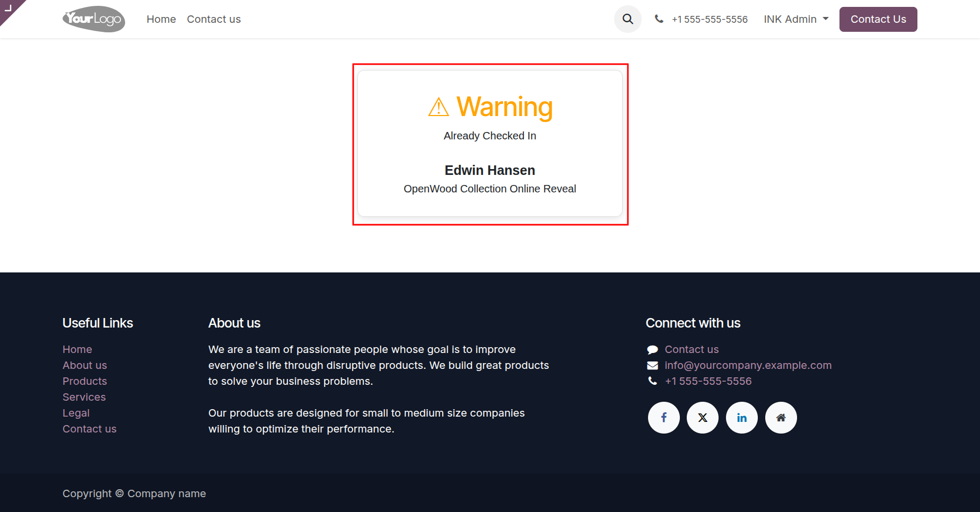
Task: Click the Warning heading text
Action: click(504, 107)
